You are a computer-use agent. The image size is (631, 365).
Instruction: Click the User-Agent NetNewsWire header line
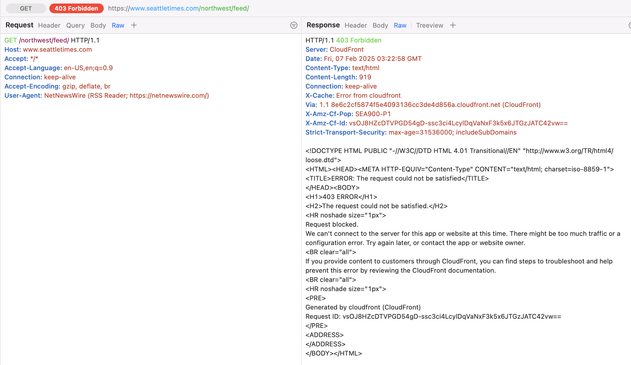click(107, 96)
